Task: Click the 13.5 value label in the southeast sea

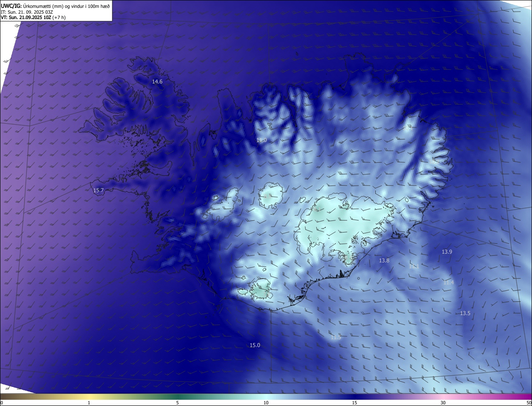Action: [465, 313]
